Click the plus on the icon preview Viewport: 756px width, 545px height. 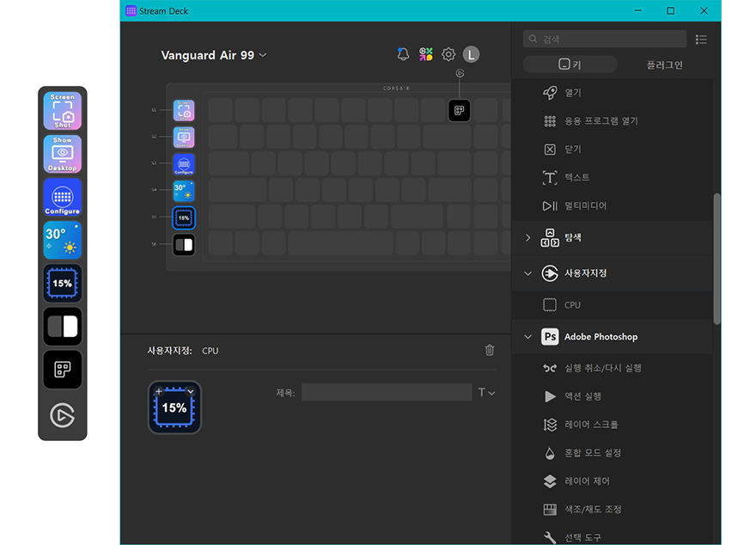click(159, 392)
